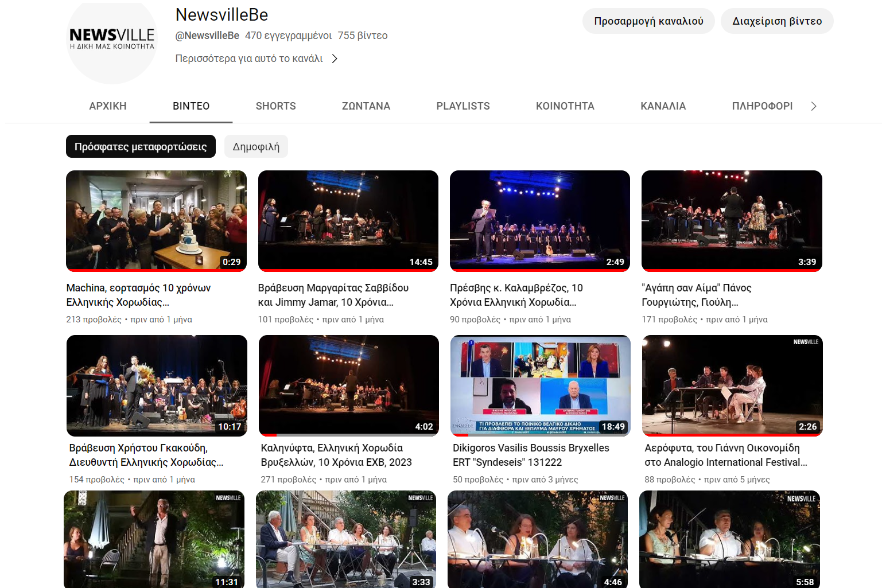
Task: Open the 4:46 night panel thumbnail
Action: coord(538,539)
